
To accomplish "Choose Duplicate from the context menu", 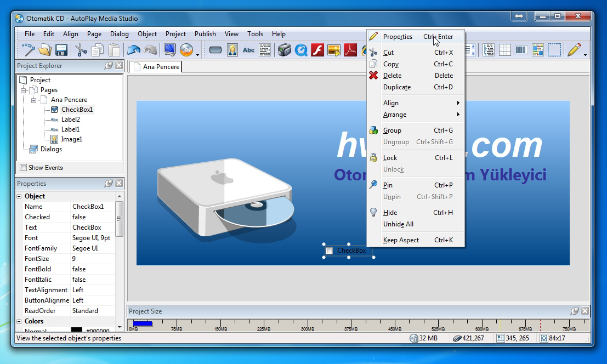I will 416,87.
